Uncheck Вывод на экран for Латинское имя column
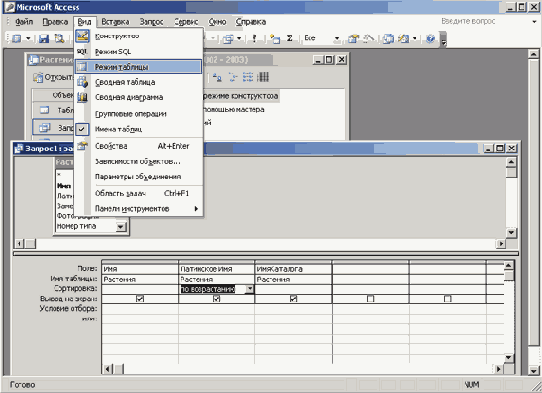 (x=217, y=299)
